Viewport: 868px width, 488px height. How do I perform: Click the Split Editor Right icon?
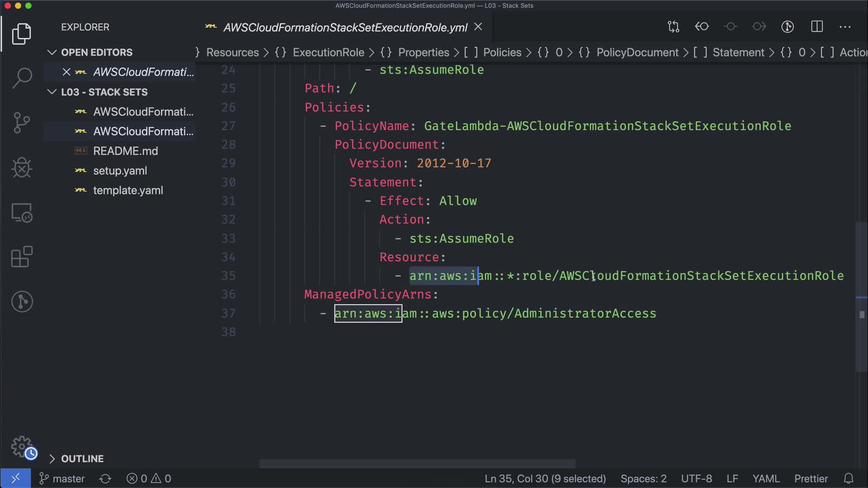click(x=816, y=27)
